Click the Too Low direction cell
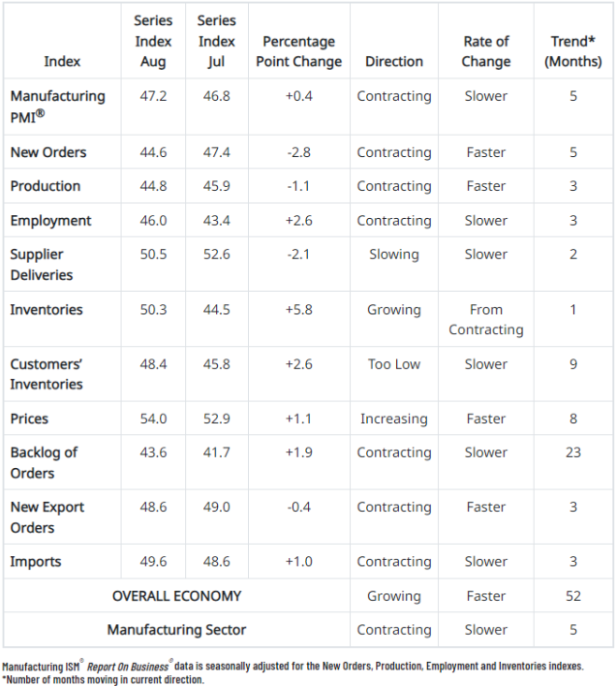The image size is (616, 686). [394, 364]
